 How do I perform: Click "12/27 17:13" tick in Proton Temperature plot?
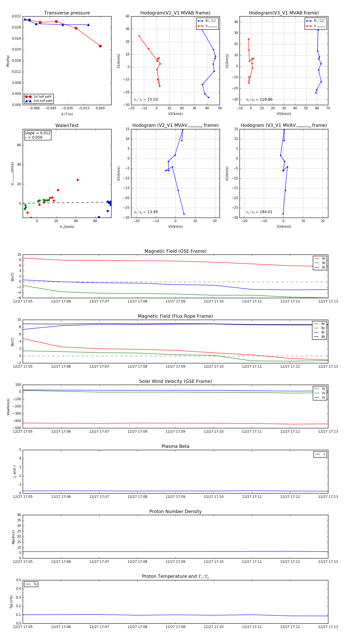pyautogui.click(x=328, y=627)
